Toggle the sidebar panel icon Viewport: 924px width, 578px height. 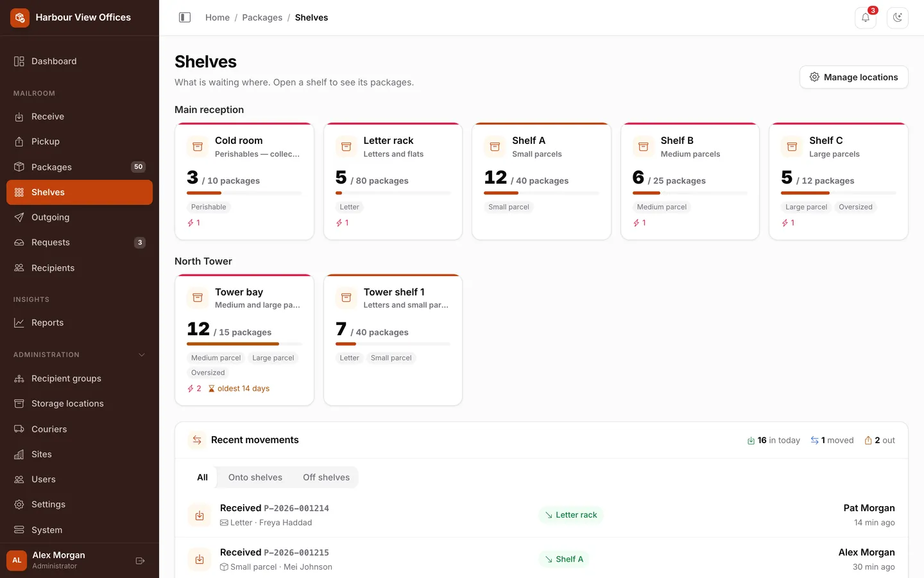(185, 17)
